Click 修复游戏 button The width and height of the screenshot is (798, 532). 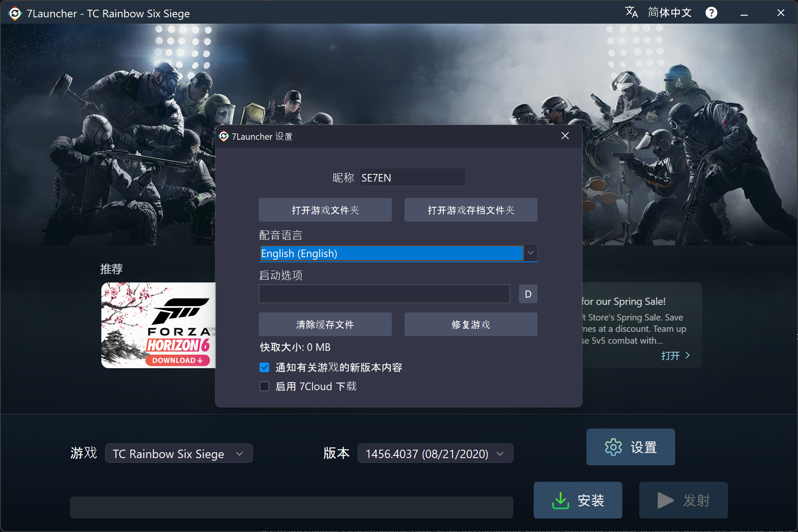[x=471, y=324]
